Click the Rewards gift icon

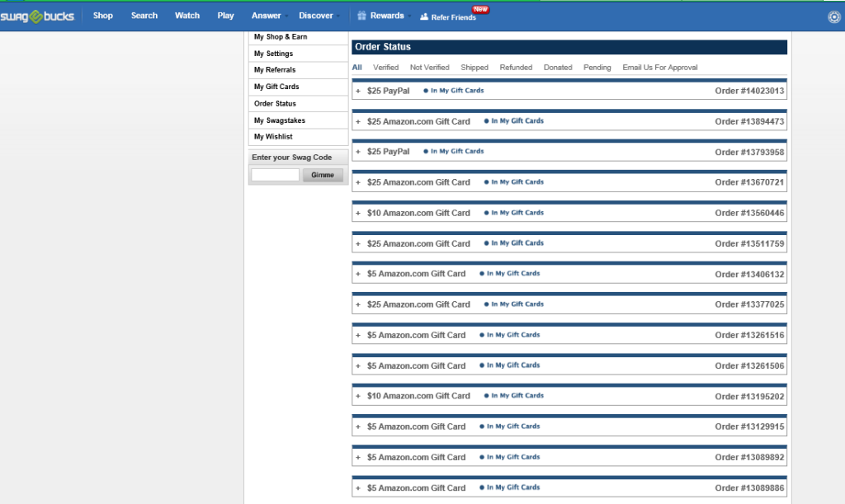[362, 16]
